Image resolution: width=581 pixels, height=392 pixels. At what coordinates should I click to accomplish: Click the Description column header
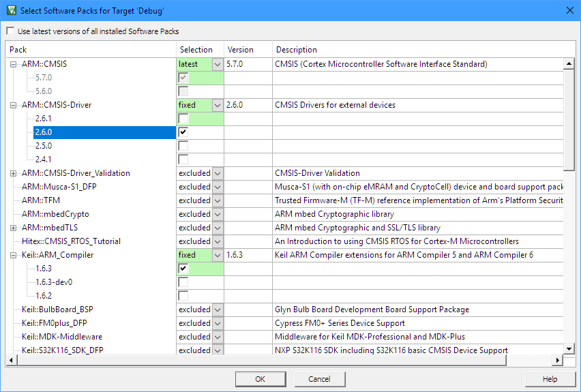(423, 50)
